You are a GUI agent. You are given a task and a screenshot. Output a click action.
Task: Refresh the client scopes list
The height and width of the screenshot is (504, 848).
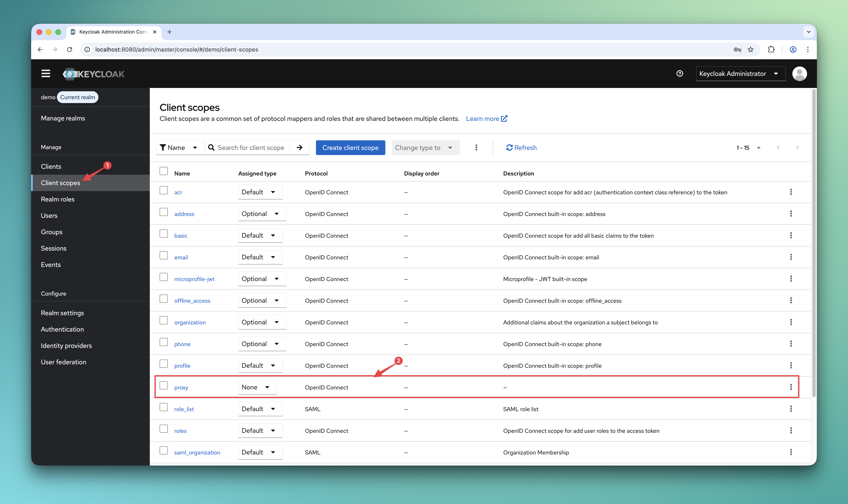pyautogui.click(x=521, y=148)
